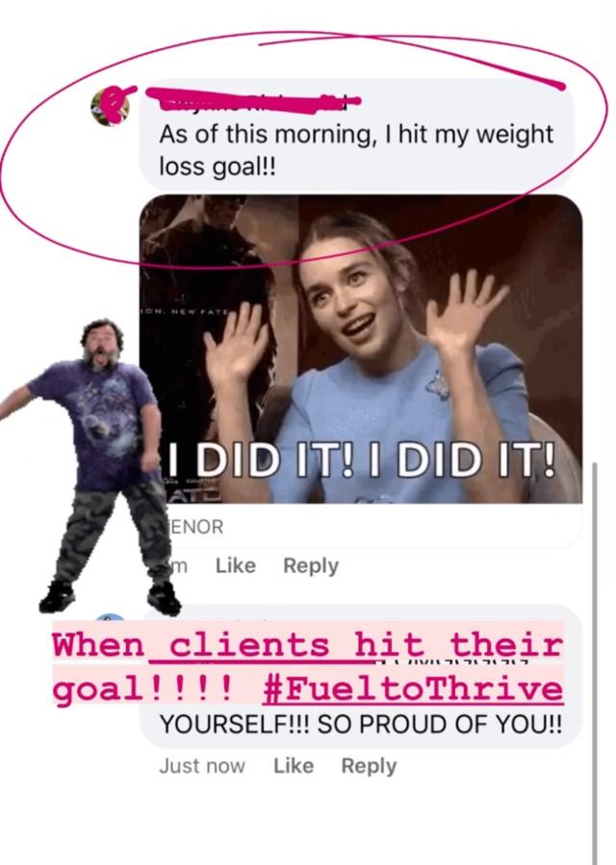Tap the 'When clients hit their' overlay text
Image resolution: width=616 pixels, height=865 pixels.
click(308, 644)
